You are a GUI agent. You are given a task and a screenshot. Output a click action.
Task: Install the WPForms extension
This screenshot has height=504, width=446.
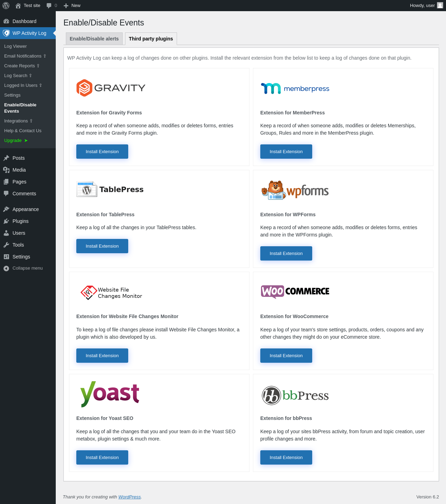coord(286,254)
